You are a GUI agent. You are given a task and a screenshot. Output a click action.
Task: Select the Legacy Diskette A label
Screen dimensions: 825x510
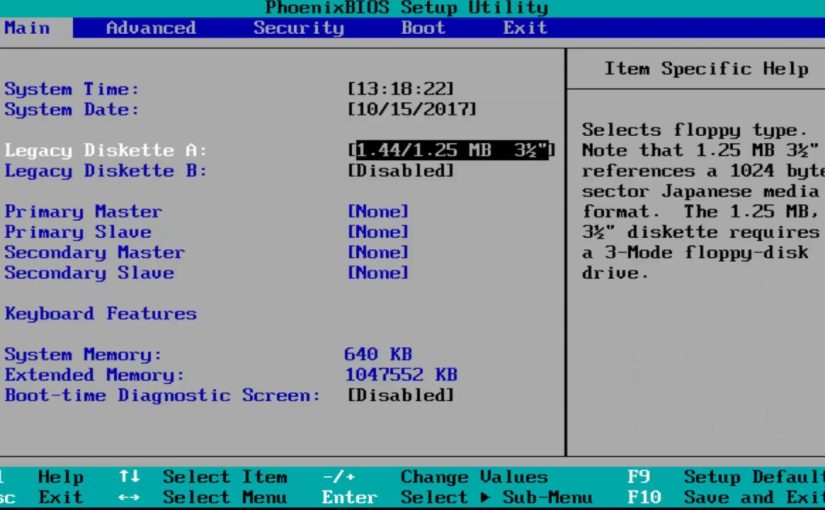pos(105,150)
